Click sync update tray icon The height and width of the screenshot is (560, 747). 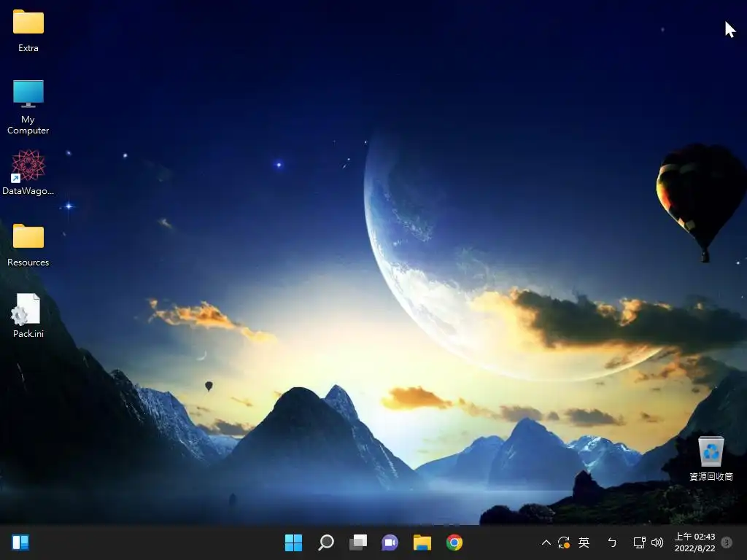[x=564, y=542]
